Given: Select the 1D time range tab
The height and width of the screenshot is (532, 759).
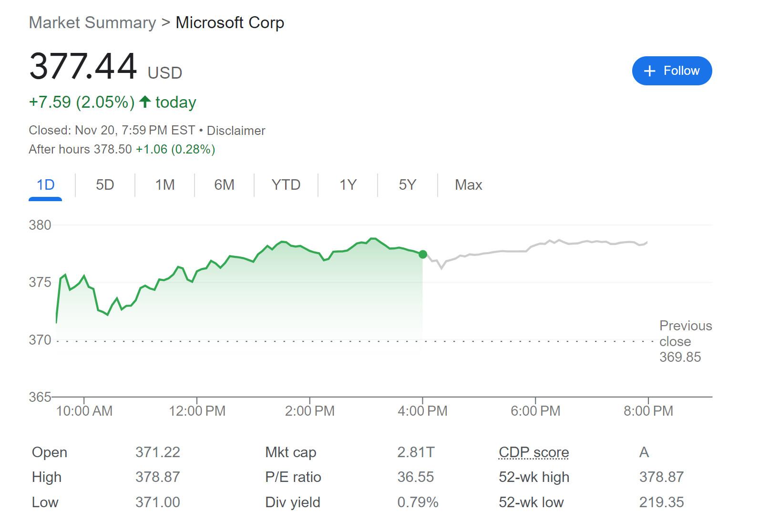Looking at the screenshot, I should (46, 185).
